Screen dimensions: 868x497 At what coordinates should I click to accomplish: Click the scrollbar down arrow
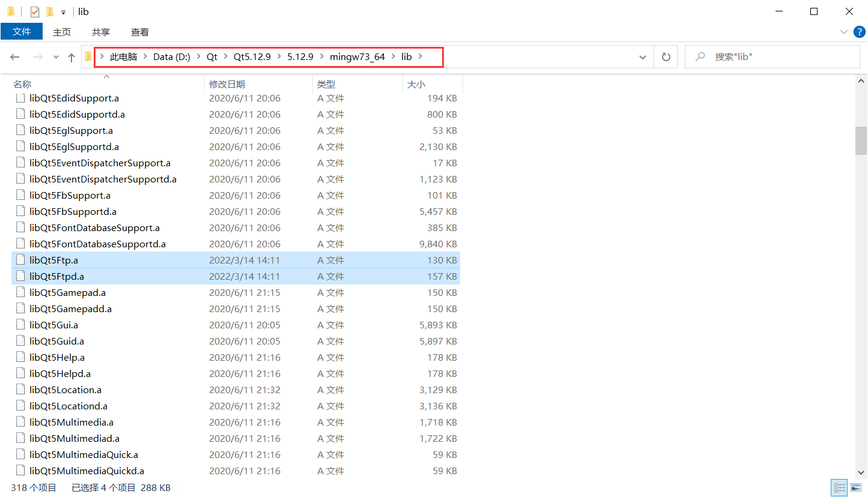click(861, 473)
